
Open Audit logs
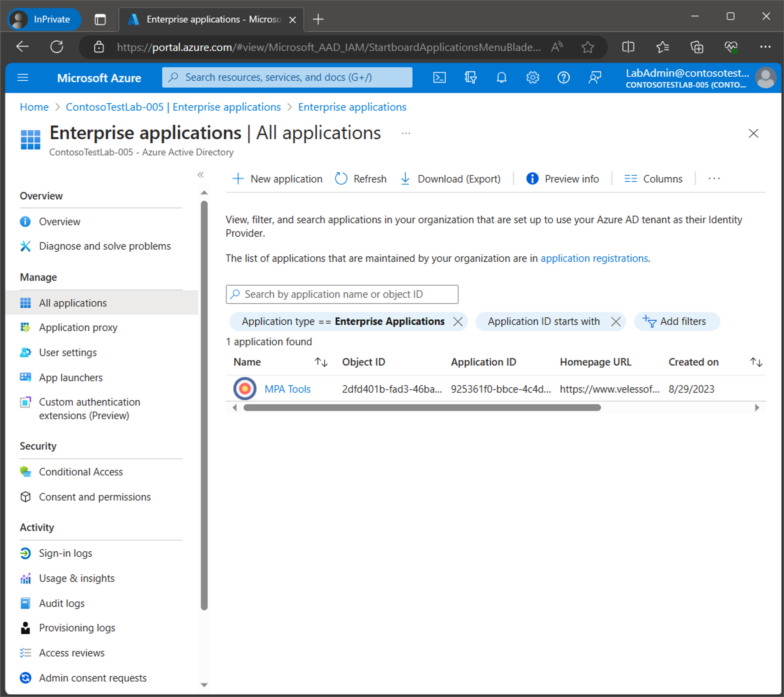click(x=62, y=604)
